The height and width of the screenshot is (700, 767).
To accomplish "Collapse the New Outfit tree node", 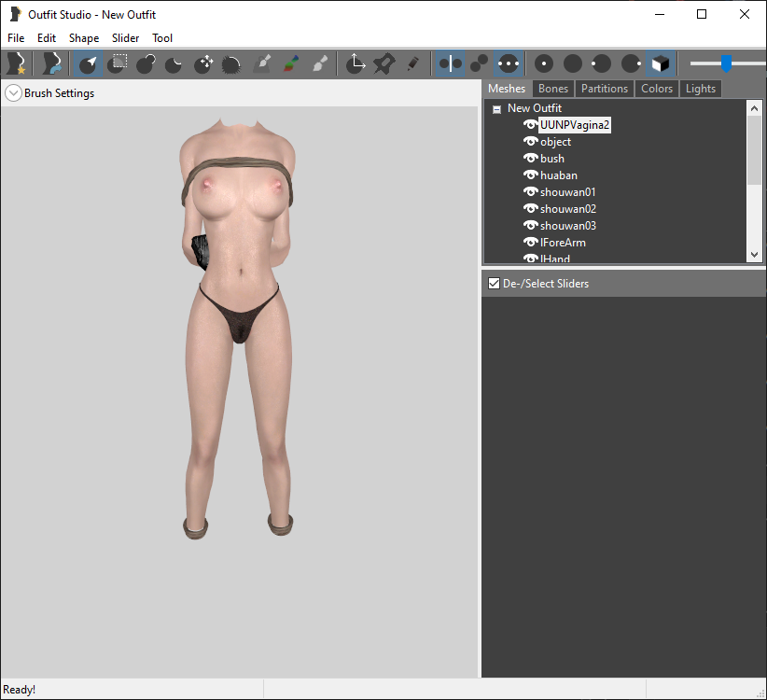I will pos(496,109).
